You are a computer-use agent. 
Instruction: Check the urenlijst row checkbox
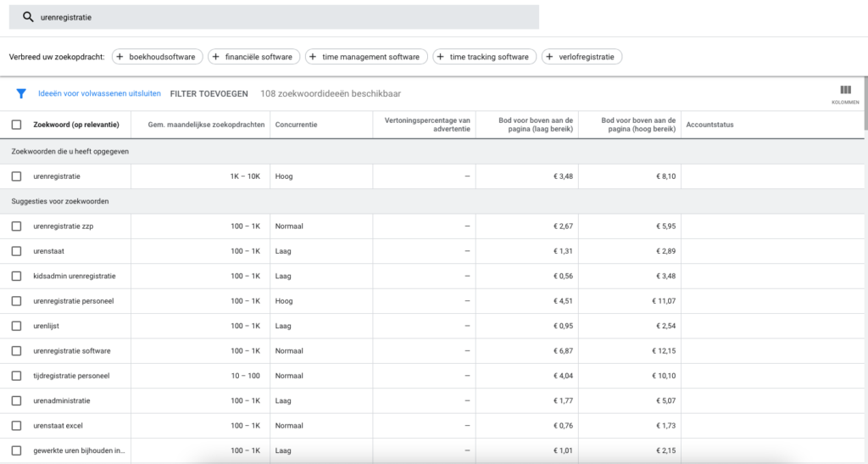click(17, 326)
